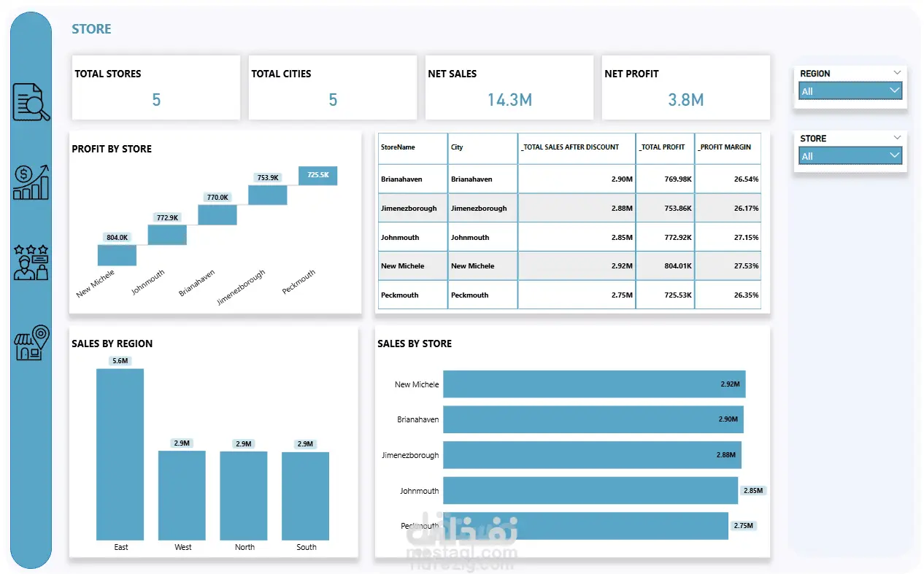Sort table by _PROFIT MARGIN column header
The width and height of the screenshot is (924, 574).
(728, 148)
